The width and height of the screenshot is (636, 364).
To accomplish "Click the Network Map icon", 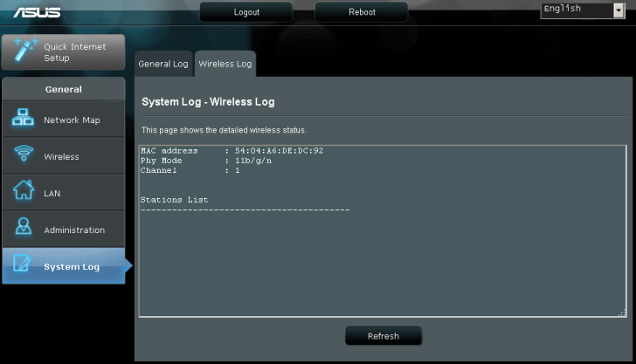I will [x=23, y=118].
